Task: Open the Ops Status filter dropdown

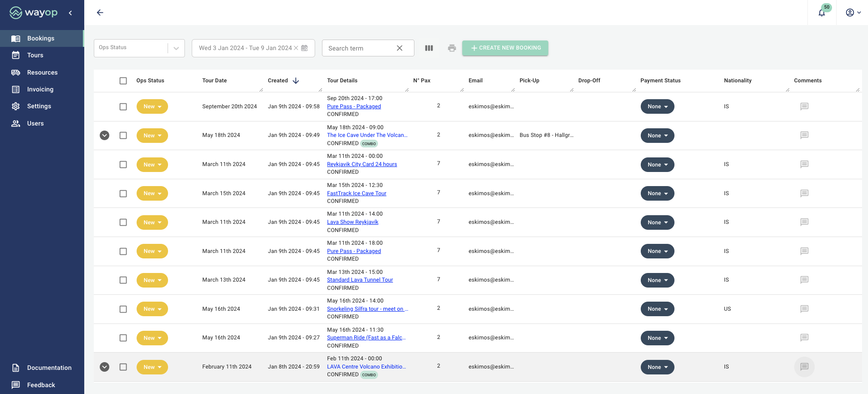Action: point(176,48)
